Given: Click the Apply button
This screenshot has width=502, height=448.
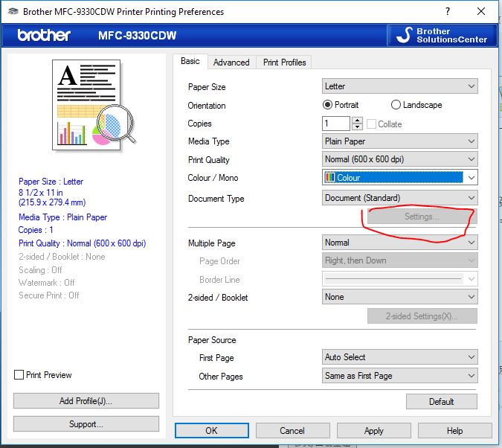Looking at the screenshot, I should point(373,430).
